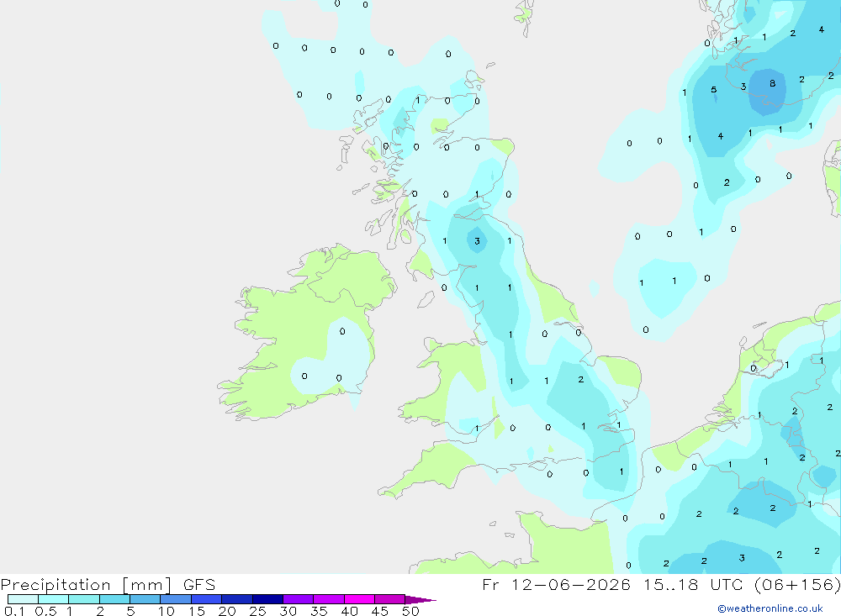Click the 0.1–0.5 mm palest legend swatch
Viewport: 841px width, 616px height.
coord(23,599)
